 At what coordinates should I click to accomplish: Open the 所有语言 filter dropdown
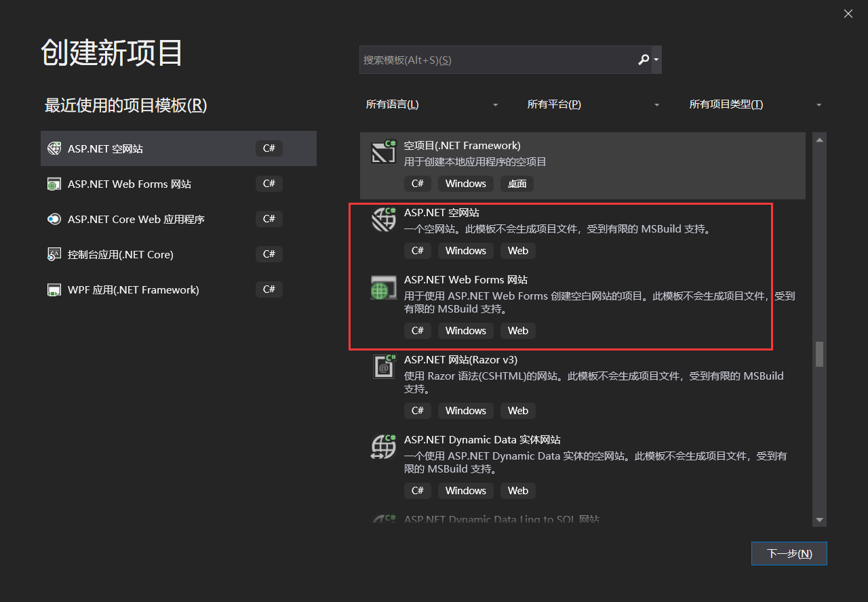(x=432, y=104)
